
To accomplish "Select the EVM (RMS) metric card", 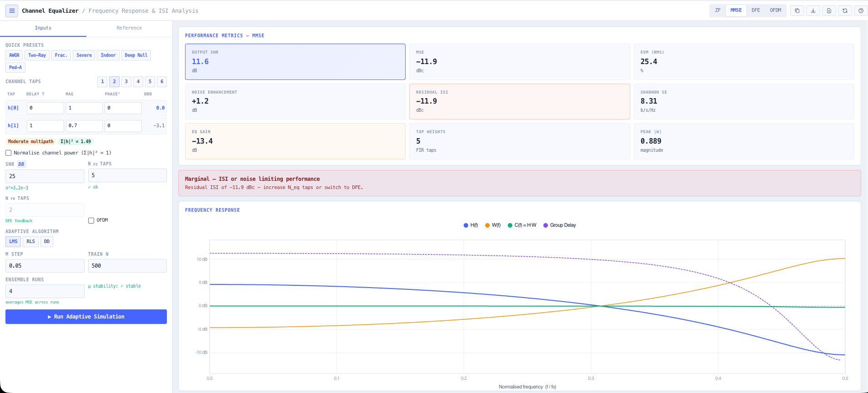I will pos(744,62).
